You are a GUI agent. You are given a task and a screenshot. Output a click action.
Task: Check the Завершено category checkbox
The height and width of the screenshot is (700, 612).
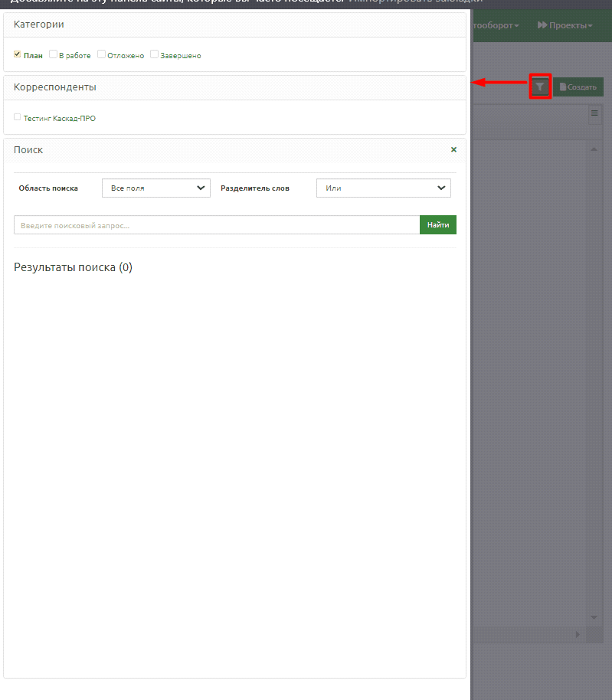click(154, 54)
